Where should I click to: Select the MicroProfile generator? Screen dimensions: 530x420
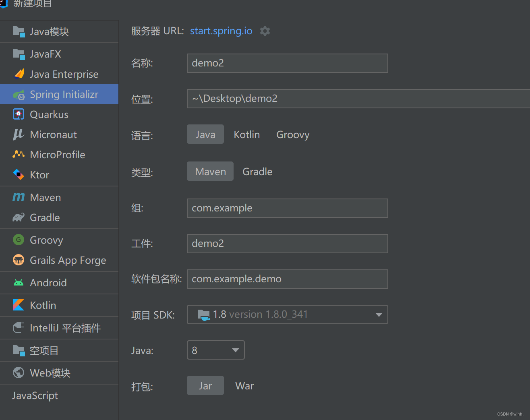(x=58, y=155)
